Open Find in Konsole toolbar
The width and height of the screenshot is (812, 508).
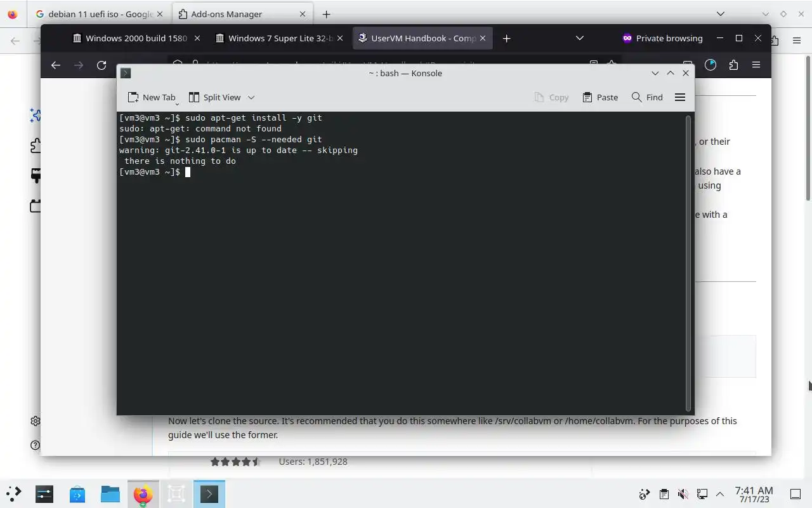(648, 97)
